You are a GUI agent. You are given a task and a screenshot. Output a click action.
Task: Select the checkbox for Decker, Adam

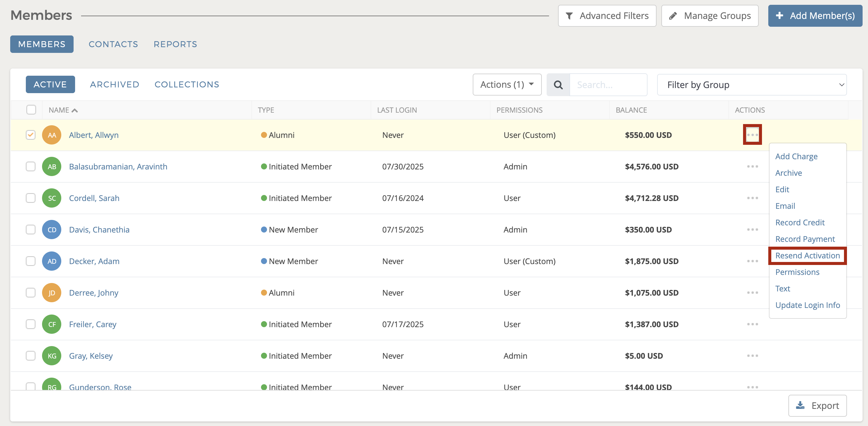coord(31,261)
